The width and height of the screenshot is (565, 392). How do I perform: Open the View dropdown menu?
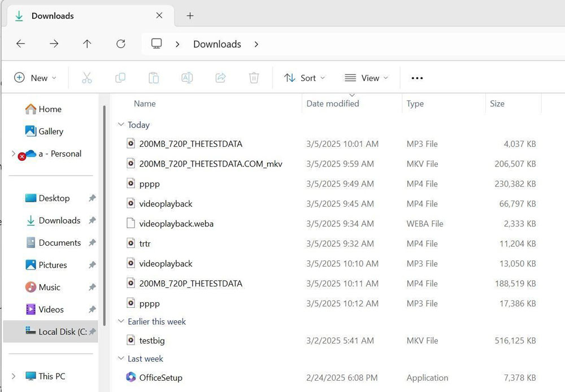tap(367, 78)
